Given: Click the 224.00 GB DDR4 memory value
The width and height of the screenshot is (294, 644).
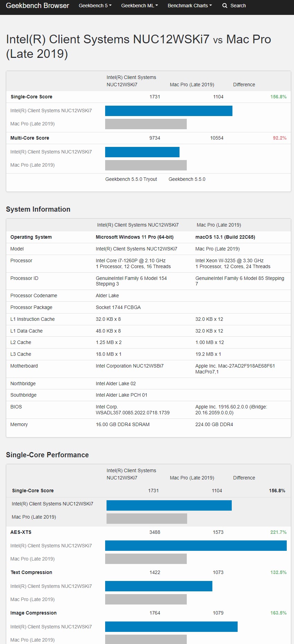Looking at the screenshot, I should coord(214,425).
